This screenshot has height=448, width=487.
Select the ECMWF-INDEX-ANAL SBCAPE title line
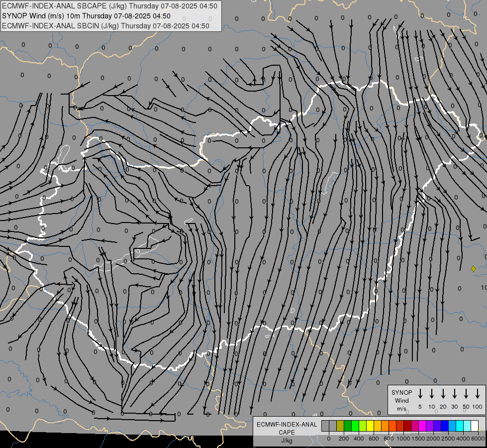click(x=109, y=6)
